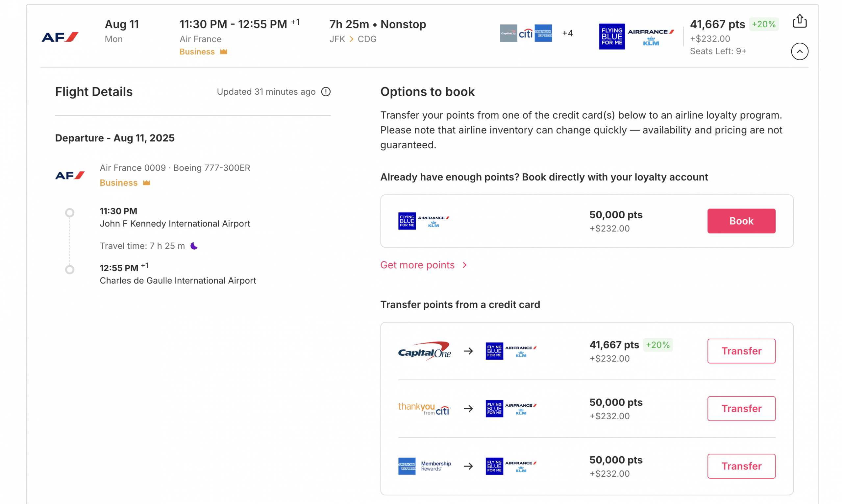Click the +4 more cards indicator
842x504 pixels.
(567, 33)
